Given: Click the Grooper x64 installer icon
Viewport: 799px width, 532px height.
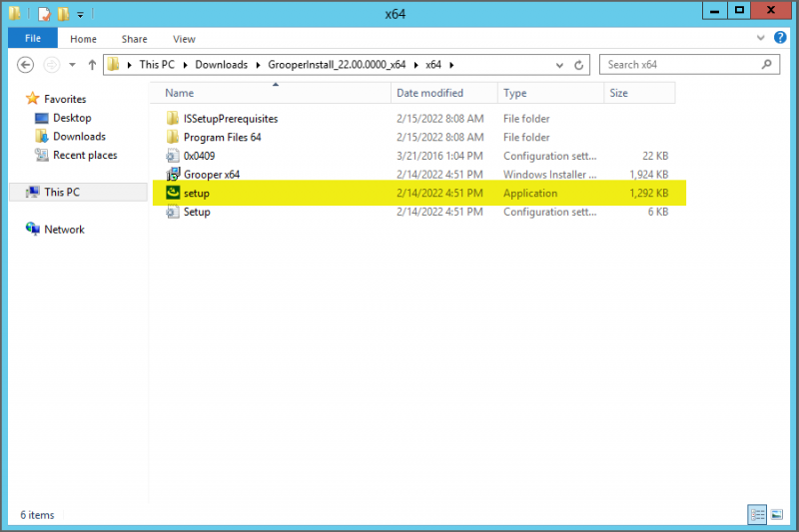Looking at the screenshot, I should point(173,174).
